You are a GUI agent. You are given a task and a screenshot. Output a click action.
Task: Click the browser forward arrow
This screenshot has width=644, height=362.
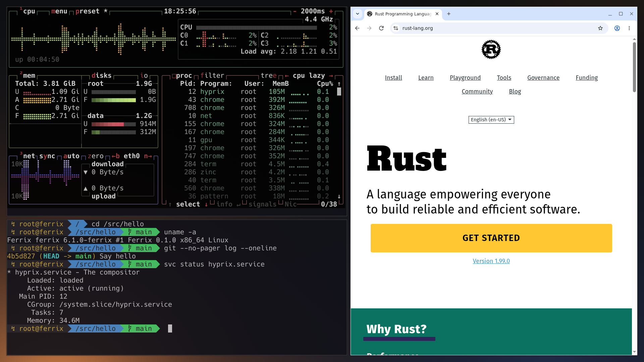pos(369,28)
